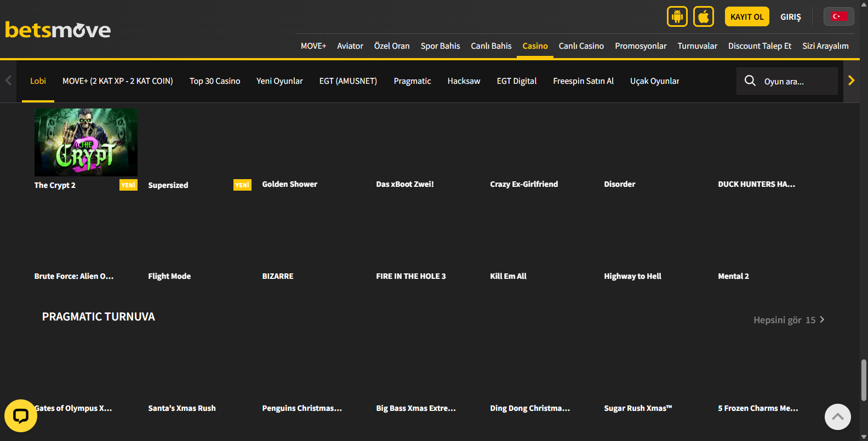Click the betsmove logo

(58, 30)
